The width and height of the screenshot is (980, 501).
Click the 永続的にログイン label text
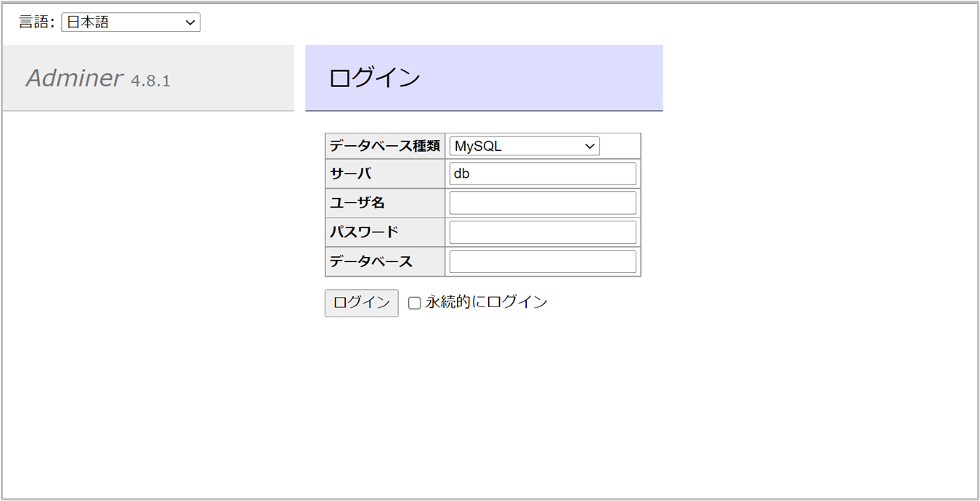coord(486,303)
